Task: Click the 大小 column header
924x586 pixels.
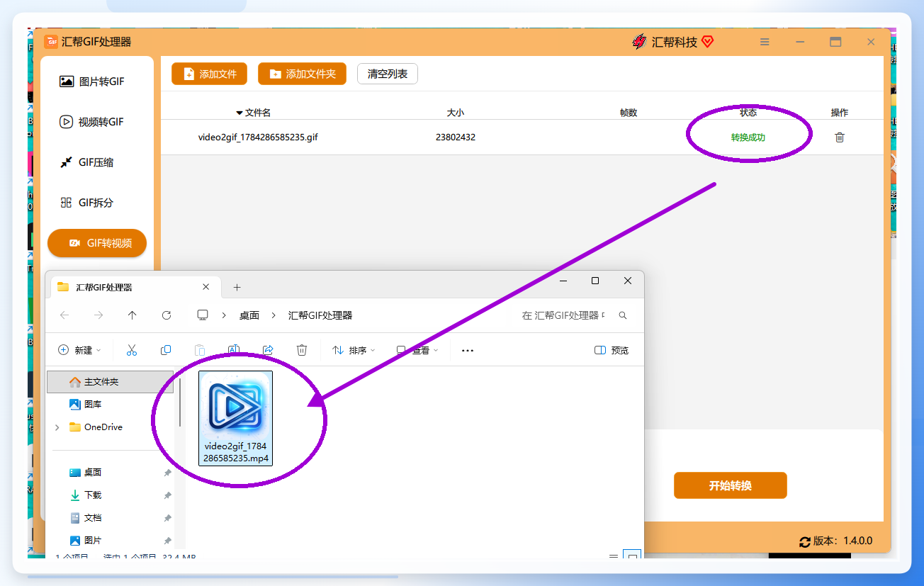Action: (x=456, y=113)
